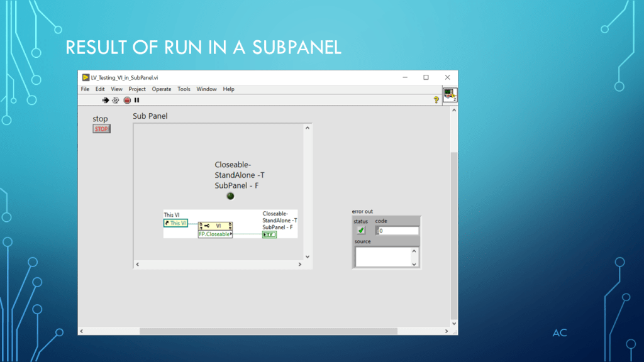644x362 pixels.
Task: Click the Pause toolbar icon
Action: pyautogui.click(x=136, y=100)
